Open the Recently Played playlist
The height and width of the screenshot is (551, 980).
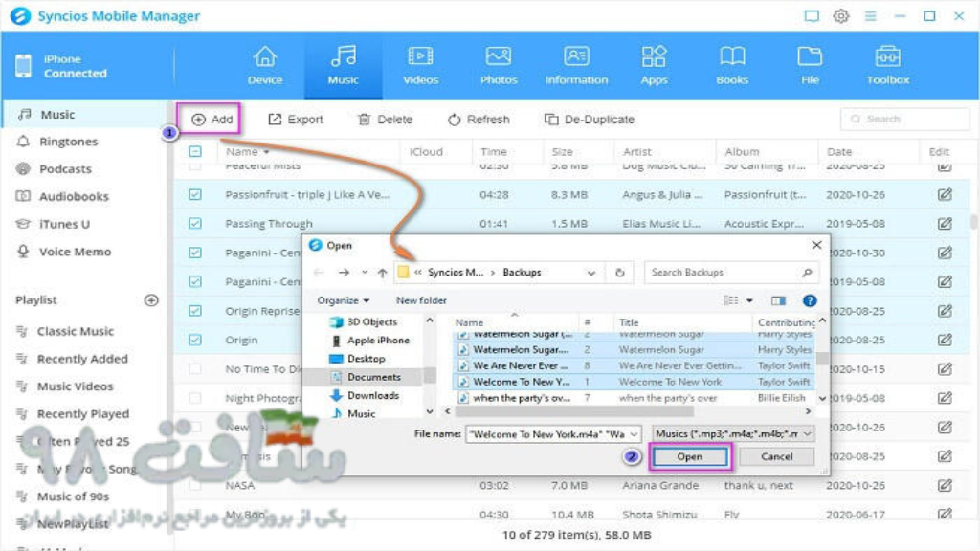point(82,413)
